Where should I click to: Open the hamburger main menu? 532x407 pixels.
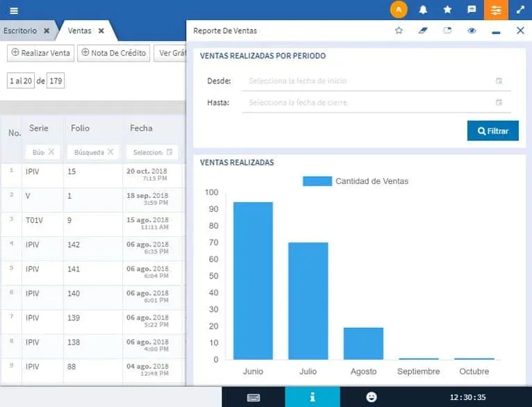(14, 10)
